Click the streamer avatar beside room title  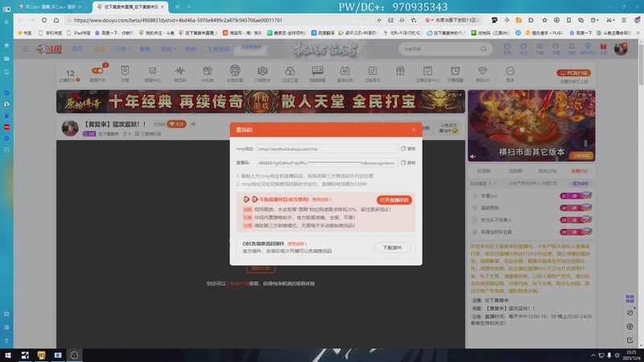click(70, 128)
